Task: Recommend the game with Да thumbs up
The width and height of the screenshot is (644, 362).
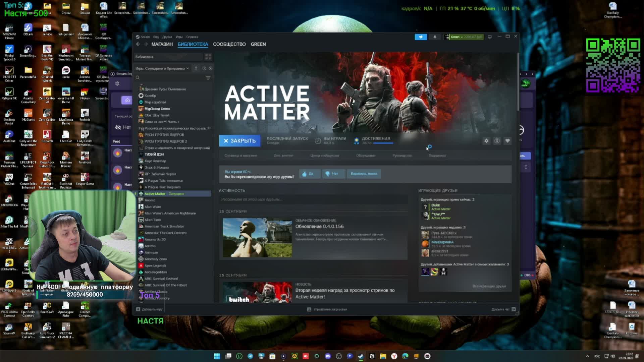Action: coord(309,174)
